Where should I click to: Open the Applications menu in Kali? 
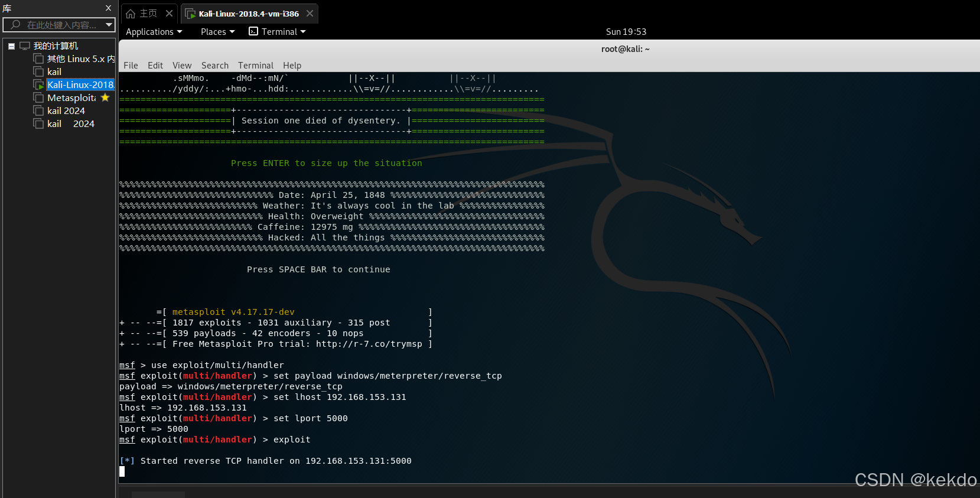(x=154, y=32)
